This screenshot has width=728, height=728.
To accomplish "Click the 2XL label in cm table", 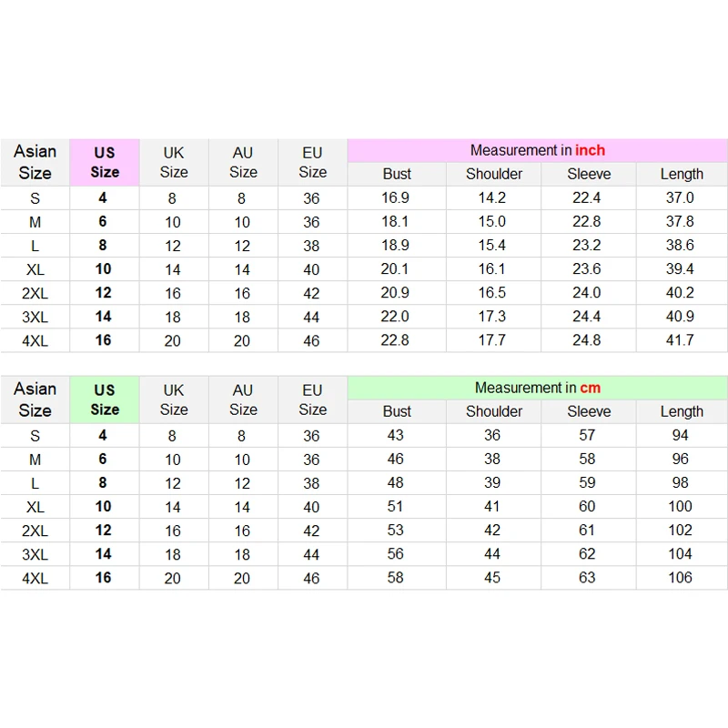I will pyautogui.click(x=35, y=531).
